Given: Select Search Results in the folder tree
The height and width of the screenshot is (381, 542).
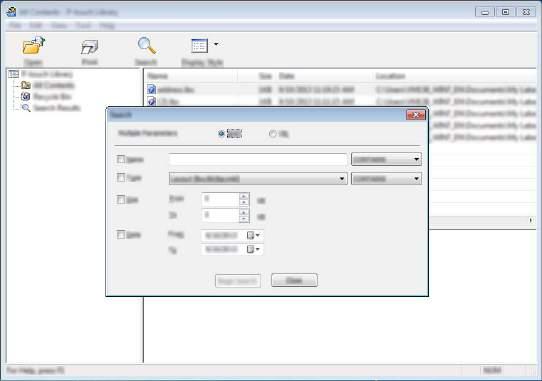Looking at the screenshot, I should (x=57, y=108).
